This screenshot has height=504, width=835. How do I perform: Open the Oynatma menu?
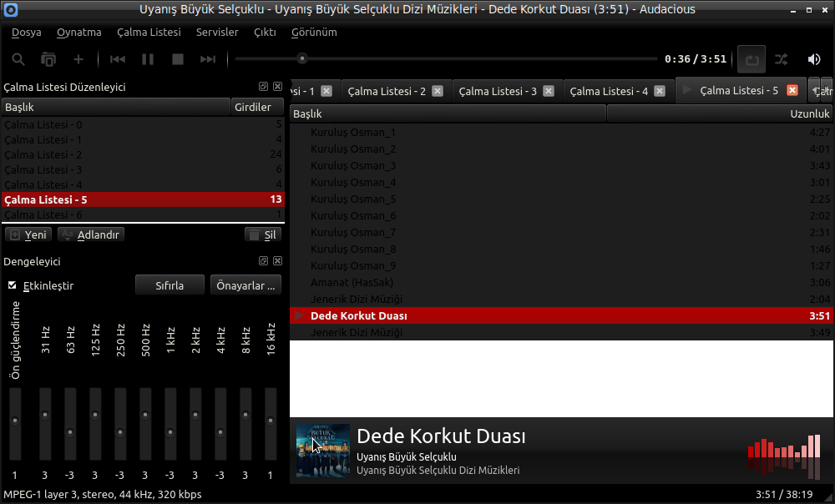pyautogui.click(x=78, y=33)
